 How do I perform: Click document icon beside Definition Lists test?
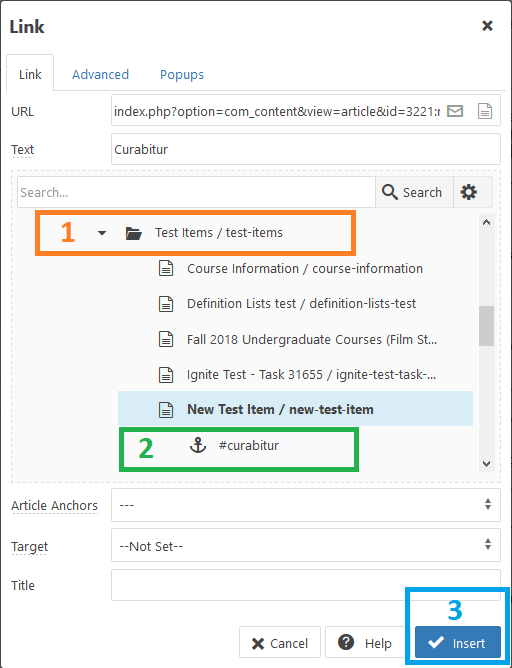click(x=166, y=304)
